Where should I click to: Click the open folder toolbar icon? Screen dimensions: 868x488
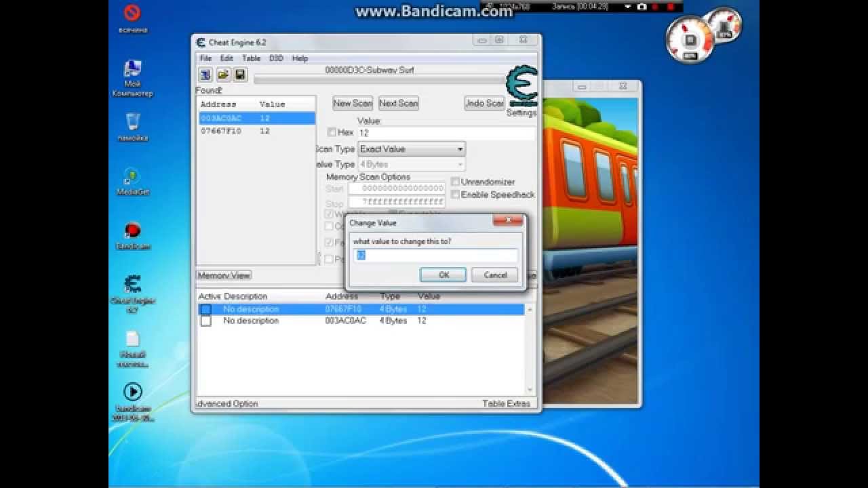222,75
